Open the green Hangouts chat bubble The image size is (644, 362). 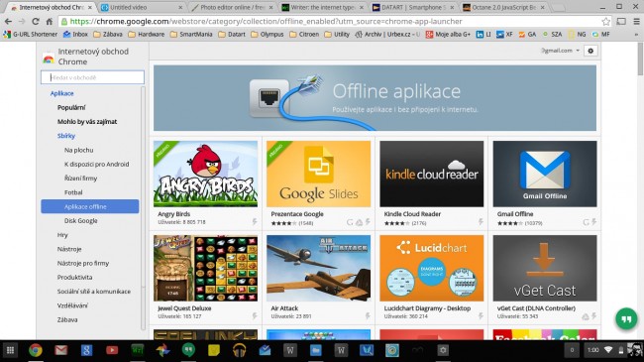626,318
